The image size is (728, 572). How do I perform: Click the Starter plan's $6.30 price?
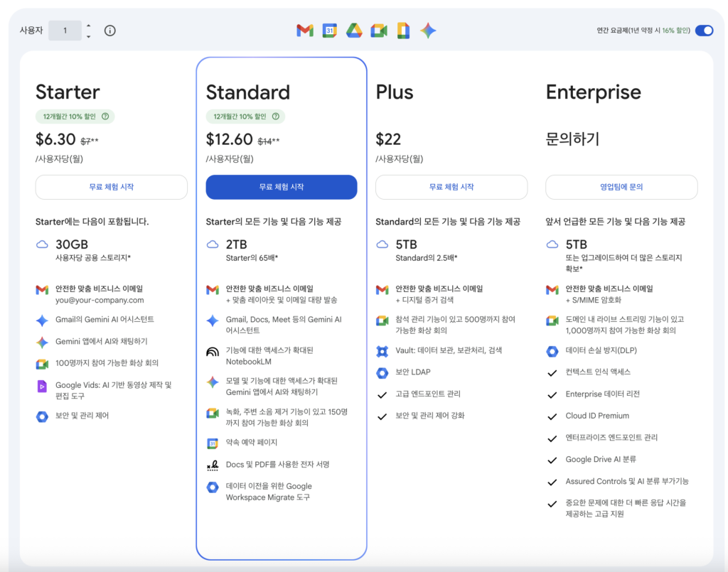click(x=55, y=139)
